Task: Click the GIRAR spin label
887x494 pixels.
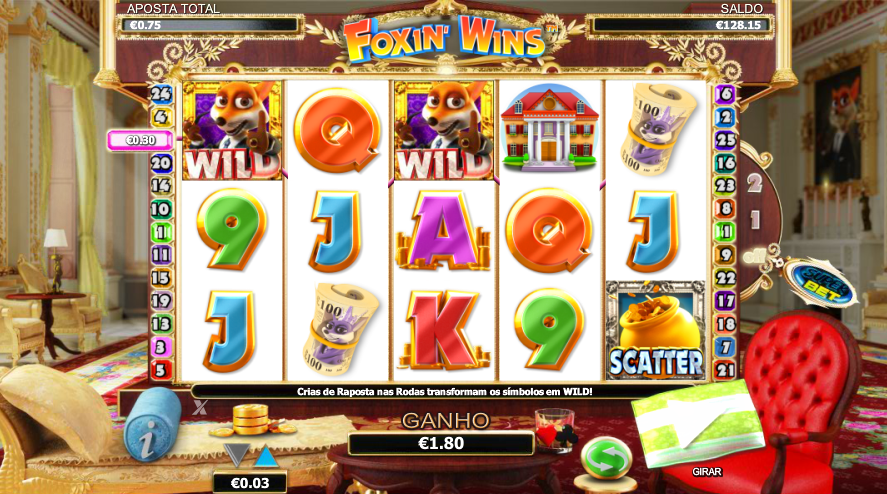Action: coord(707,471)
